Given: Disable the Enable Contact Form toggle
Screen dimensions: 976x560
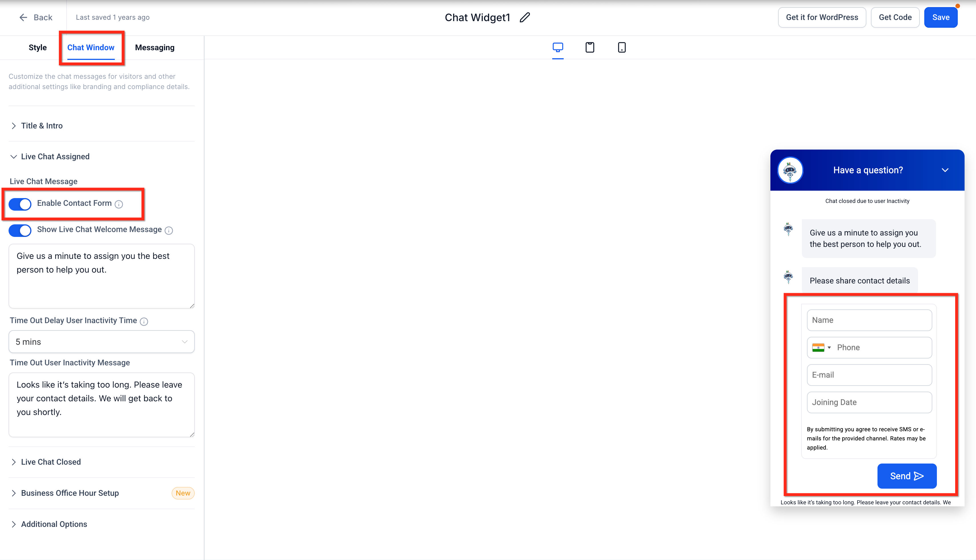Looking at the screenshot, I should tap(20, 204).
